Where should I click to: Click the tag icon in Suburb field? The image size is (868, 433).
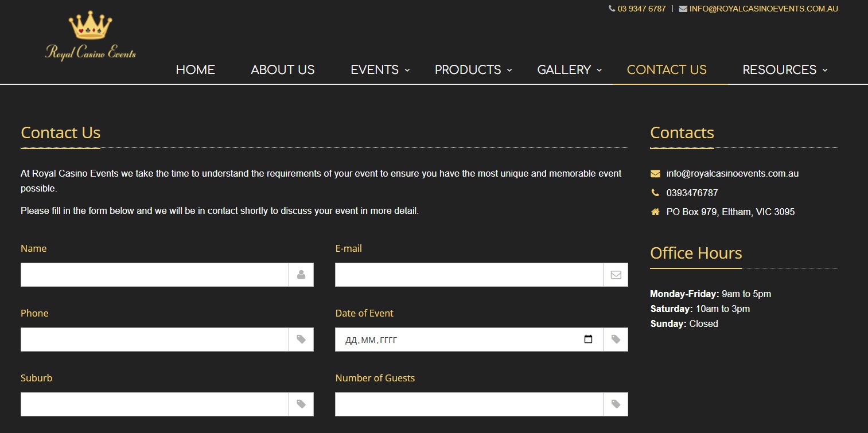coord(301,404)
